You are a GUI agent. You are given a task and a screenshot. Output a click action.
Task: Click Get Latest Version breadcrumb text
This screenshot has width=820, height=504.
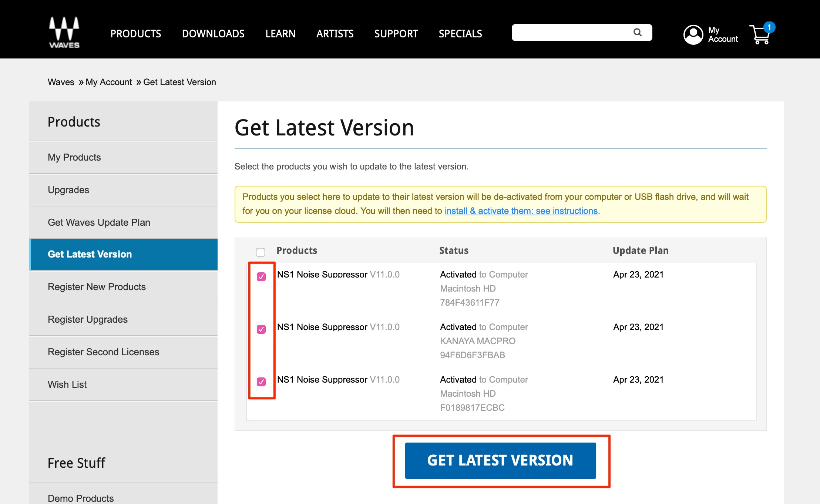(x=179, y=82)
